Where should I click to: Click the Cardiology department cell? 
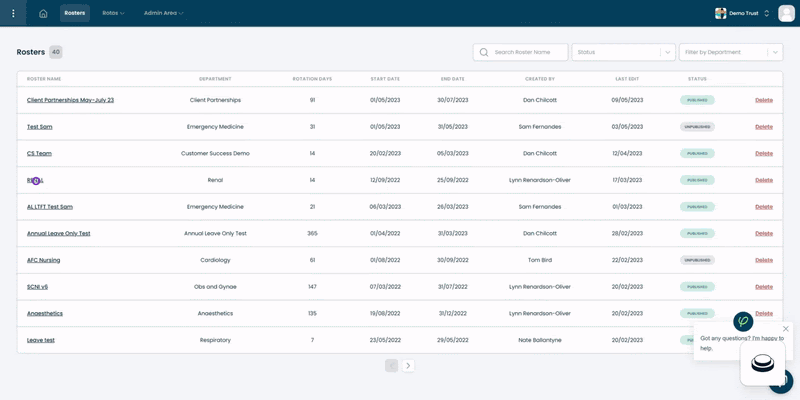(x=215, y=260)
